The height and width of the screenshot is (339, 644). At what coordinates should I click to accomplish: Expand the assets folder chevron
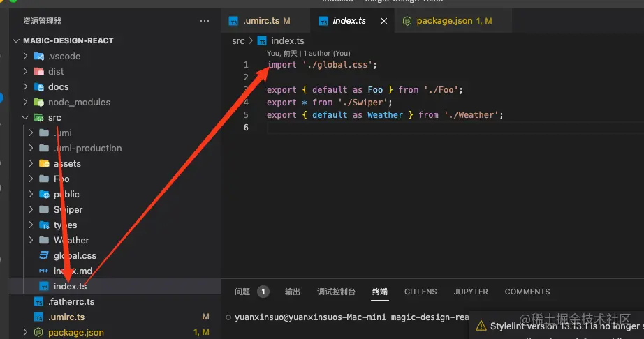(x=31, y=163)
